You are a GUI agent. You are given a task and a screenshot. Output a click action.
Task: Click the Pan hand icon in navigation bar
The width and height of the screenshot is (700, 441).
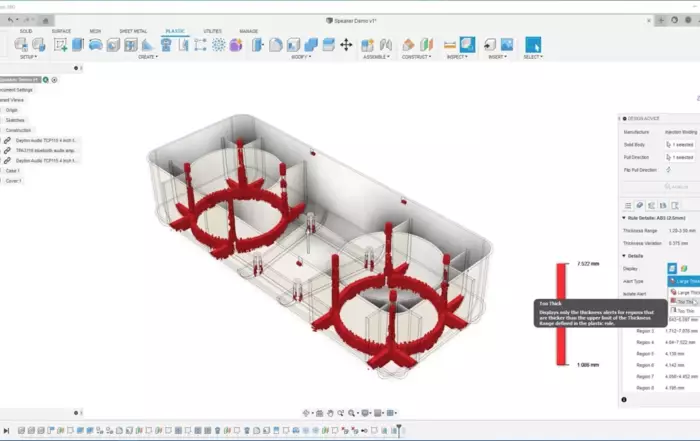pos(330,413)
